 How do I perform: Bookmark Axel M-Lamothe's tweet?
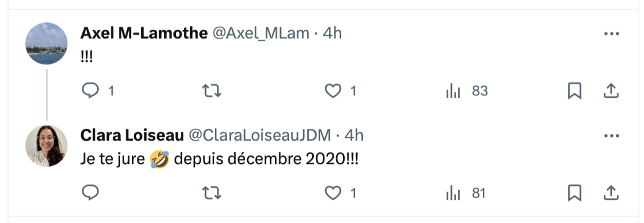coord(574,91)
